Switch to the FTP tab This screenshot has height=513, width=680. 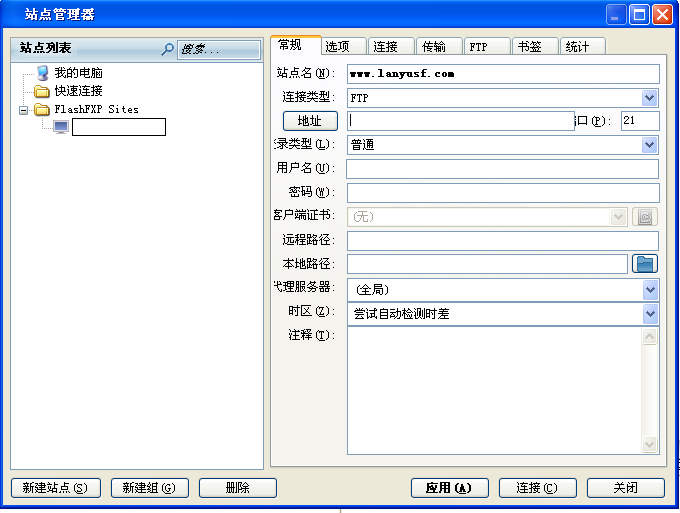tap(487, 46)
